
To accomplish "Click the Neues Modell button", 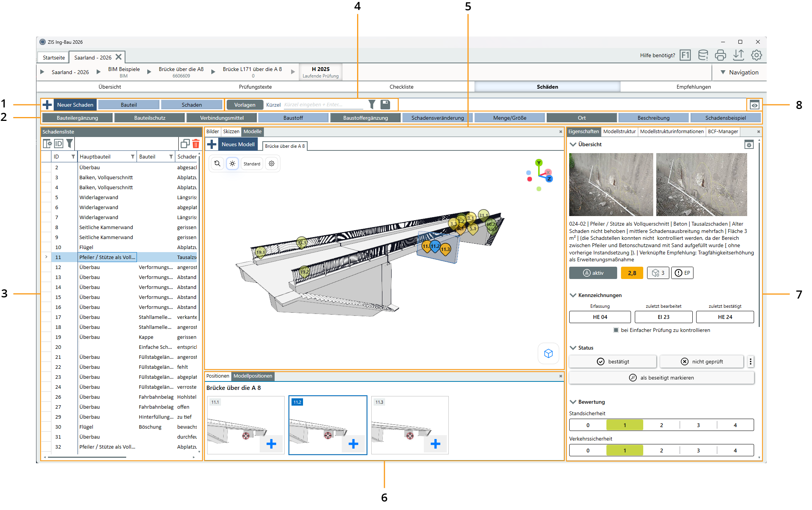I will [238, 144].
